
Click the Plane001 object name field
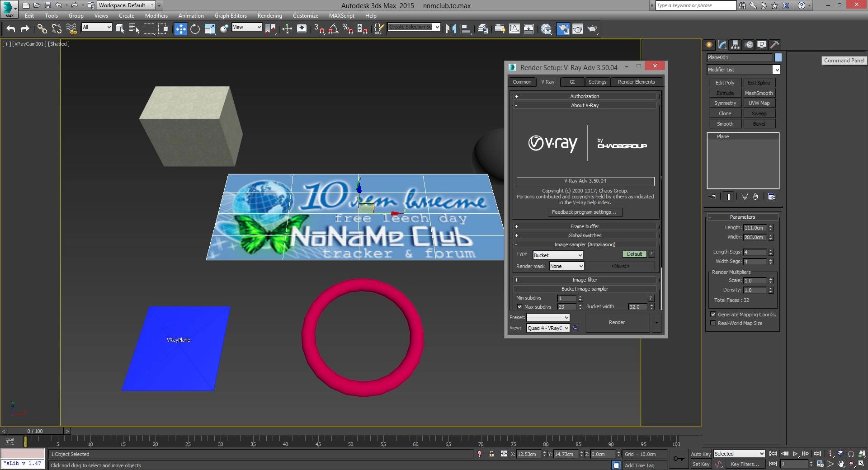[x=740, y=57]
